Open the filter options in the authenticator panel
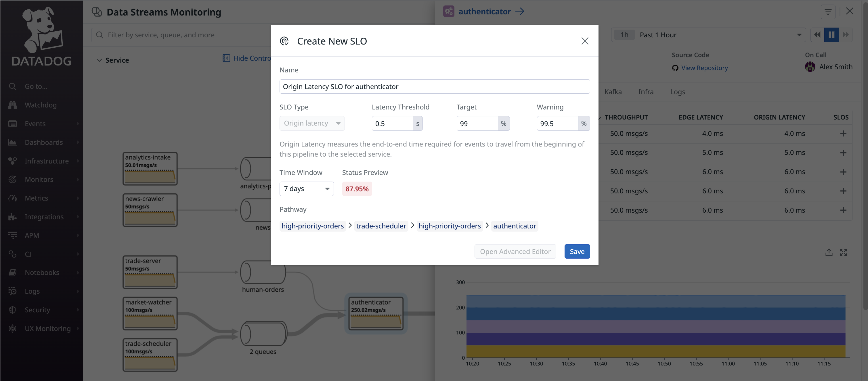 tap(828, 11)
